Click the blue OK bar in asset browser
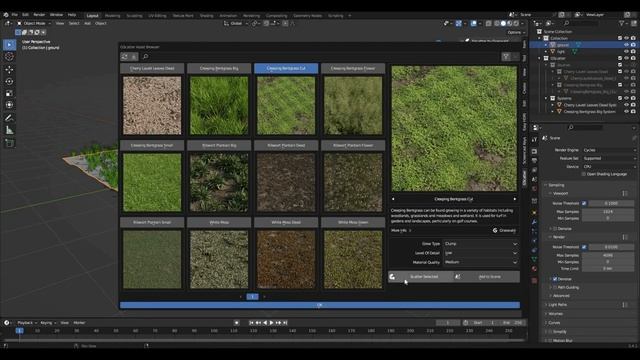 [x=320, y=305]
